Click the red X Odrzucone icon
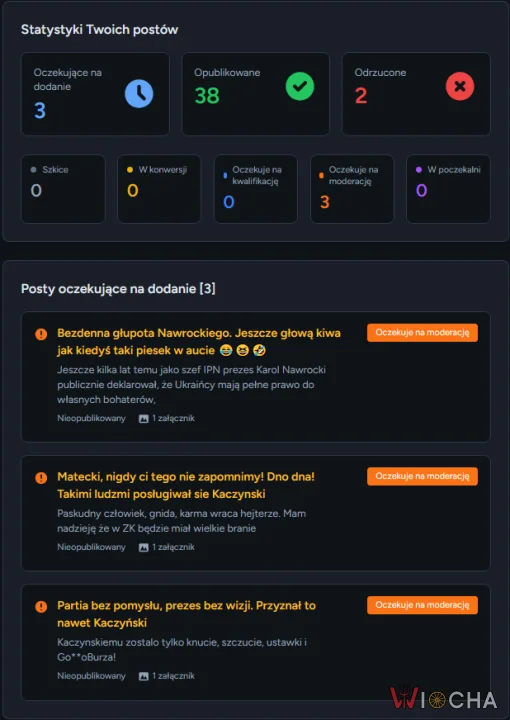The width and height of the screenshot is (510, 720). 460,86
